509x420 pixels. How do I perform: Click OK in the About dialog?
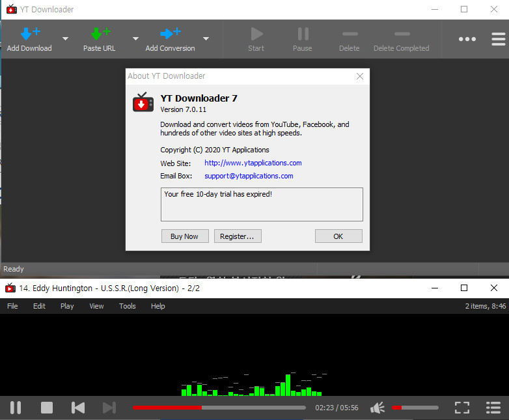[338, 236]
